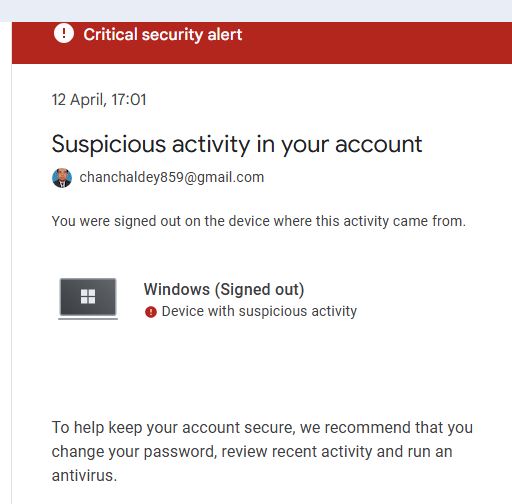Click the small red warning circle icon
512x504 pixels.
pos(151,312)
